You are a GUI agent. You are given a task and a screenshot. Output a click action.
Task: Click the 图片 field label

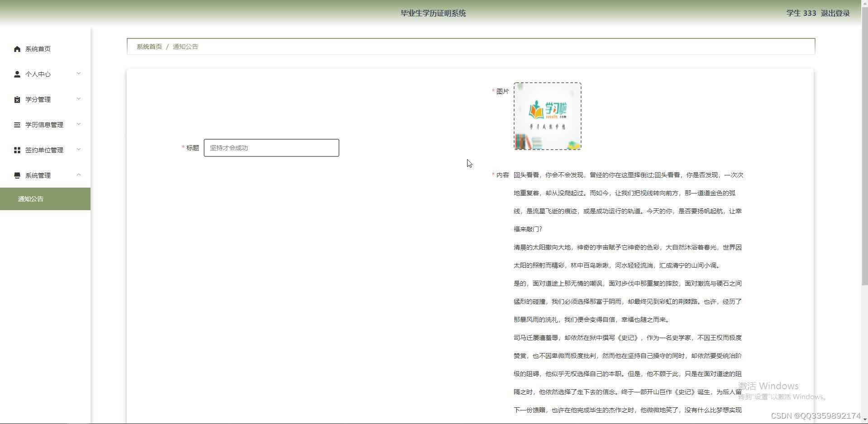pos(502,91)
